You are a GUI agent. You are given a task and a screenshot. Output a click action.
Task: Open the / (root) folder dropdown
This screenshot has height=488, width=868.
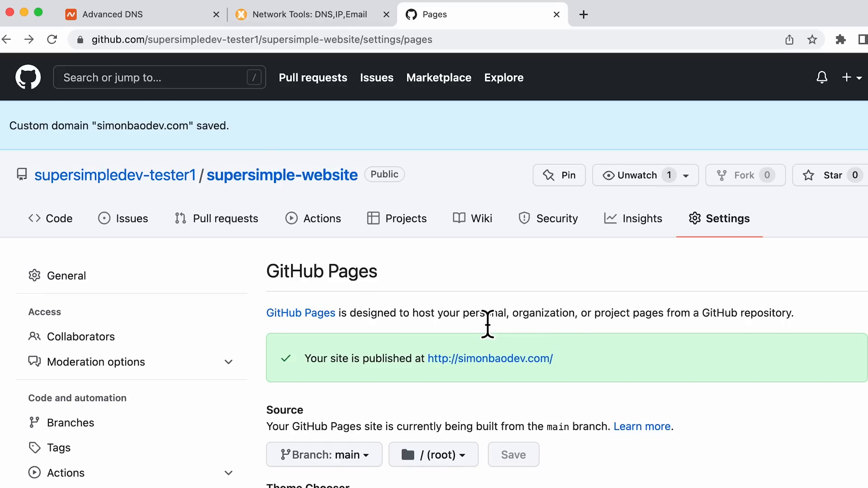pos(433,455)
